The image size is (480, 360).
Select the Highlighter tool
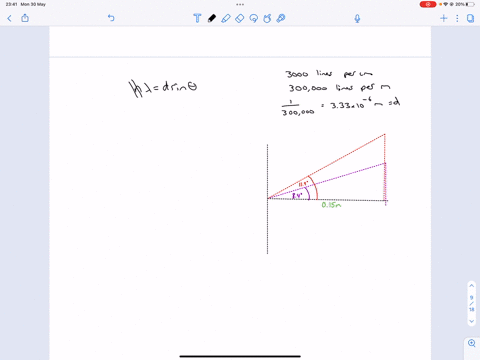point(226,18)
